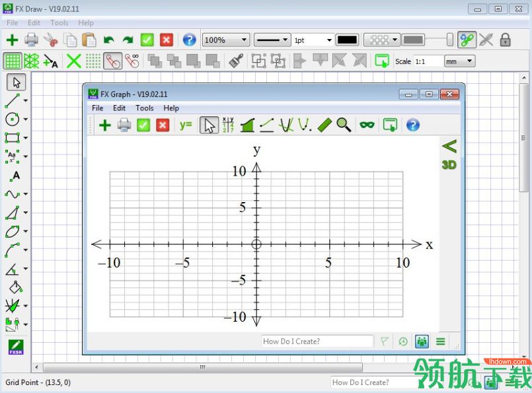Click the y= function entry icon in FX Graph

(186, 125)
